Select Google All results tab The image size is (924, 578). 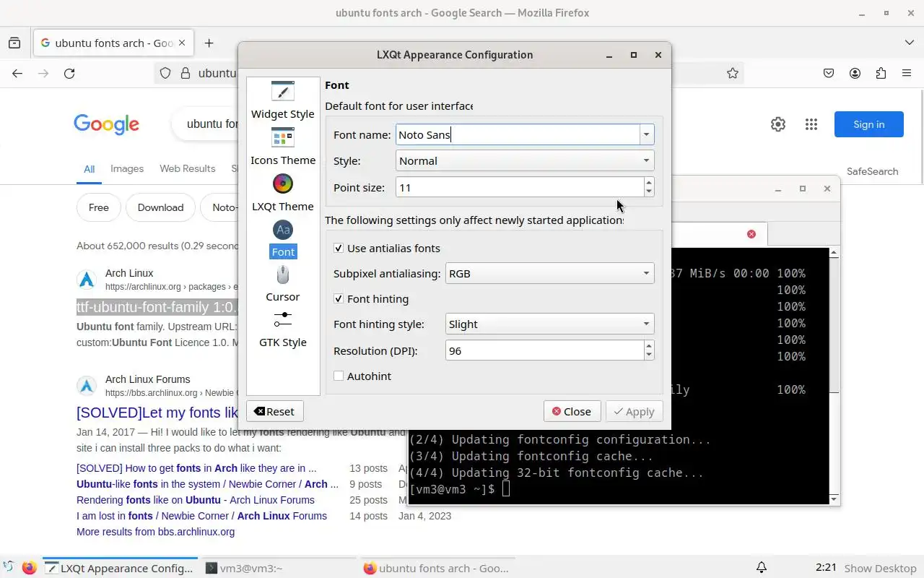(89, 169)
